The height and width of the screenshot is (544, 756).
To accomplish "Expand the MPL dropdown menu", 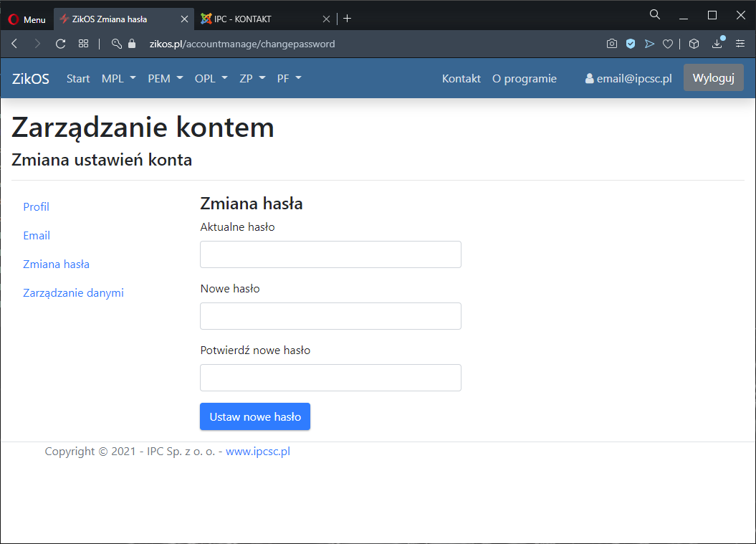I will tap(119, 79).
